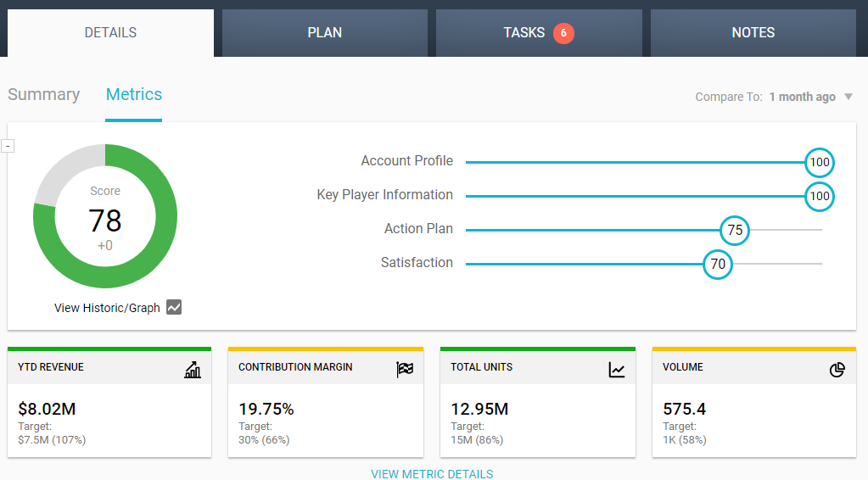Switch to the Summary sub-tab
This screenshot has height=480, width=868.
click(x=43, y=95)
